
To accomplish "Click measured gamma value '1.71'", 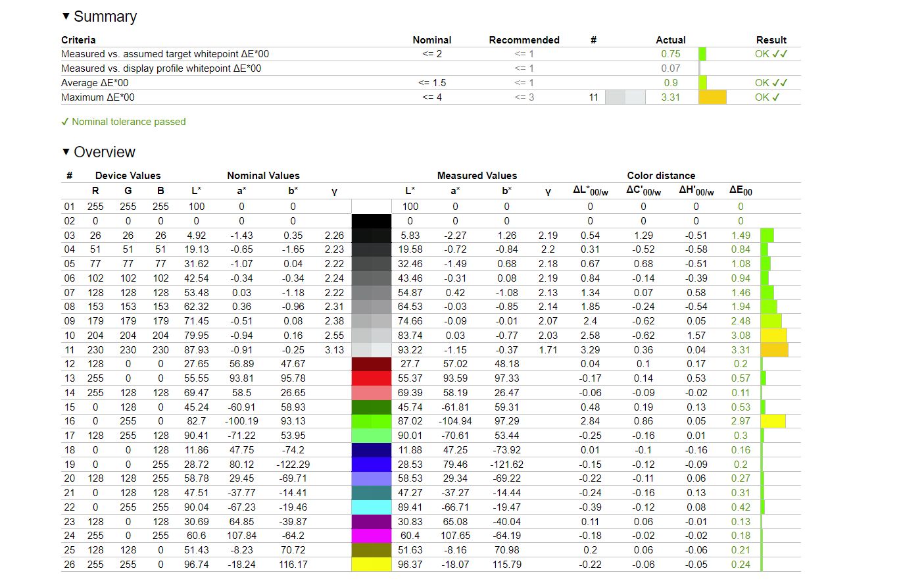I will click(x=548, y=350).
